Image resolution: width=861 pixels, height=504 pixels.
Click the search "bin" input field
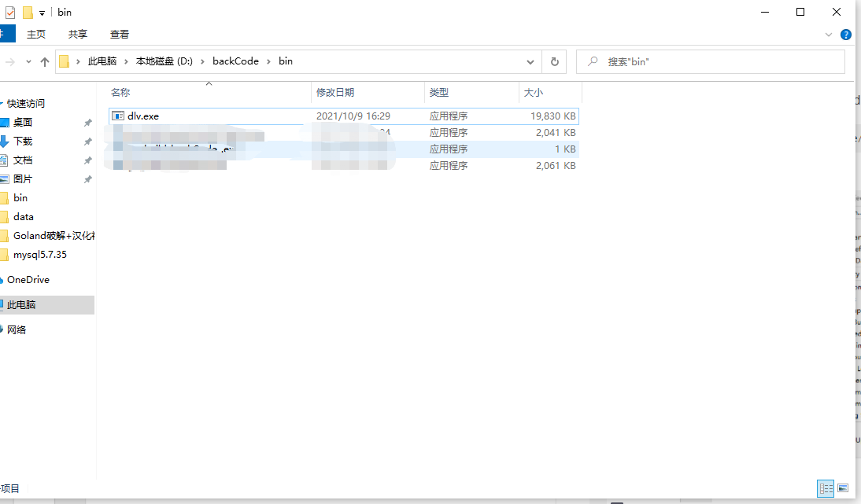pyautogui.click(x=710, y=61)
